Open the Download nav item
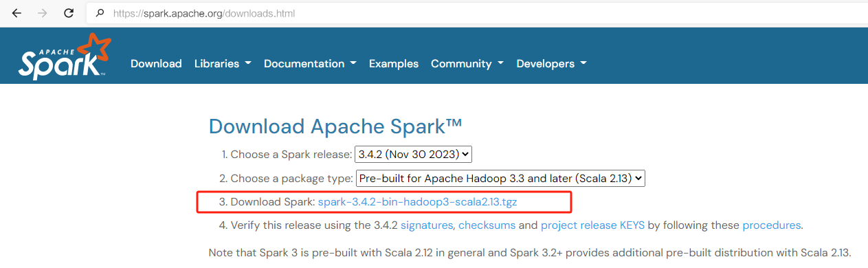 point(156,63)
